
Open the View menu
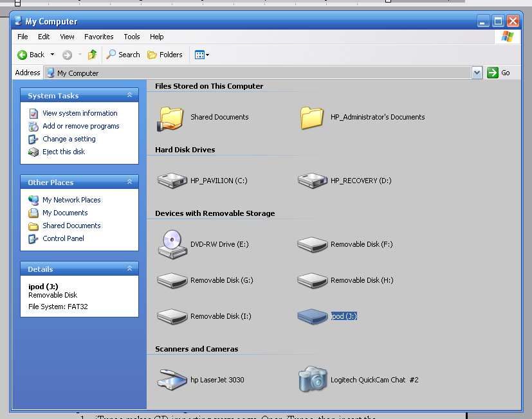[x=67, y=37]
